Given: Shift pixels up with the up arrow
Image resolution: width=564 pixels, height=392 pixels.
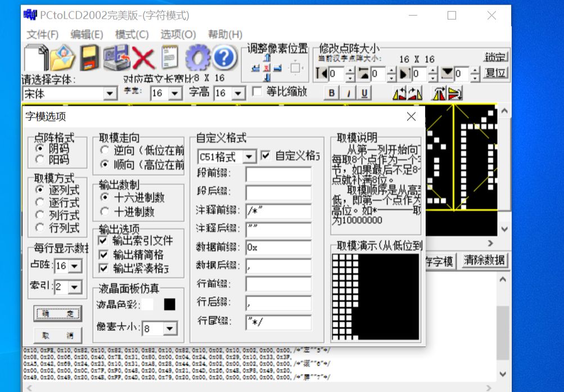Looking at the screenshot, I should pos(267,58).
